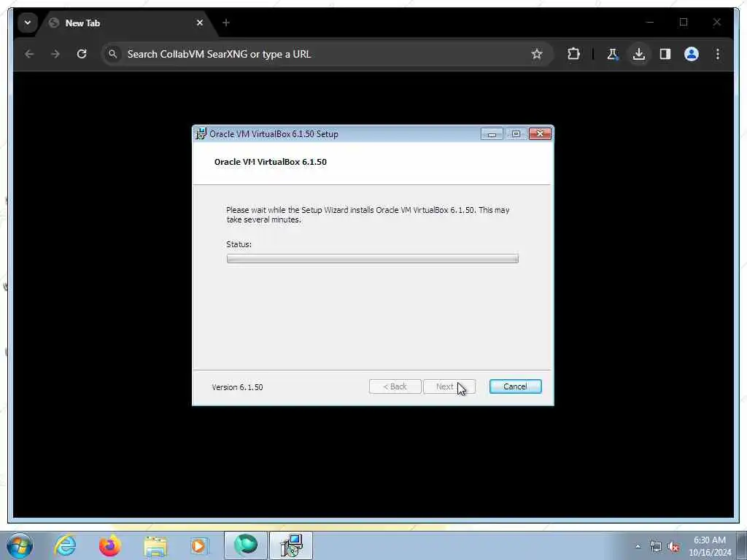This screenshot has height=560, width=747.
Task: Click the installation status progress bar
Action: (373, 259)
